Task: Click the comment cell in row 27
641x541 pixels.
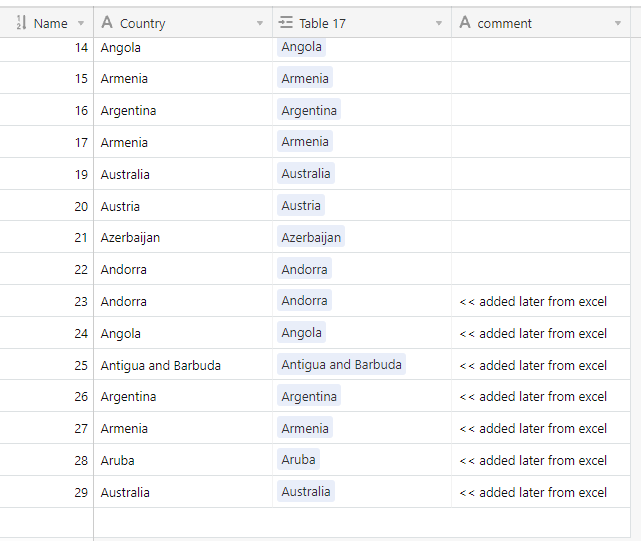Action: click(541, 428)
